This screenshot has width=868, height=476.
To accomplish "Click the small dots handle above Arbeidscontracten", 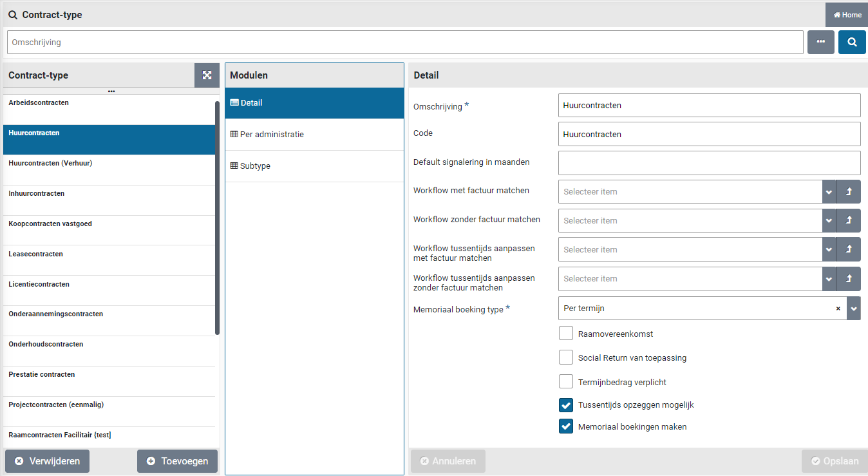I will tap(111, 91).
